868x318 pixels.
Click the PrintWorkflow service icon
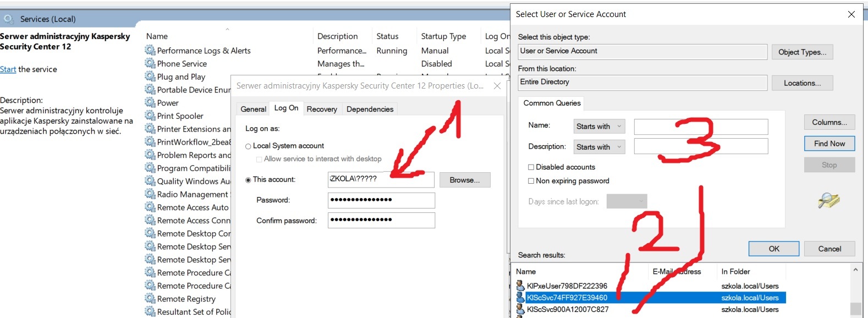tap(150, 142)
